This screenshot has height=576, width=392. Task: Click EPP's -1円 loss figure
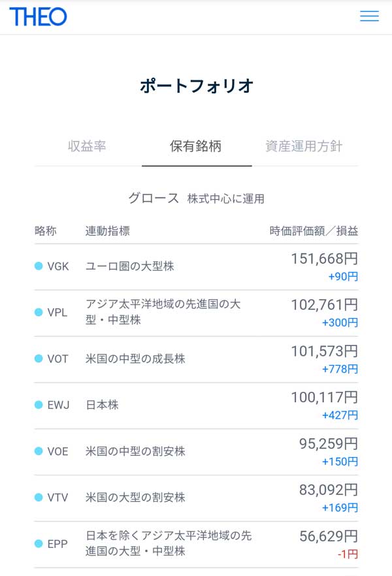pyautogui.click(x=348, y=554)
